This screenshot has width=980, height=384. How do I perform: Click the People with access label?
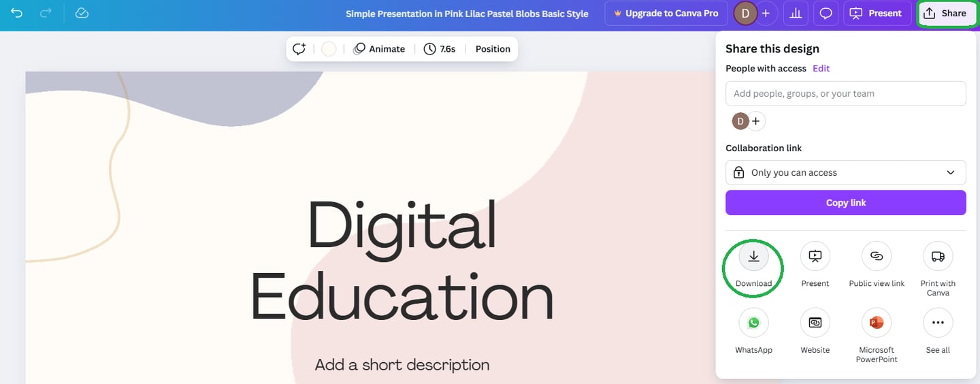766,69
